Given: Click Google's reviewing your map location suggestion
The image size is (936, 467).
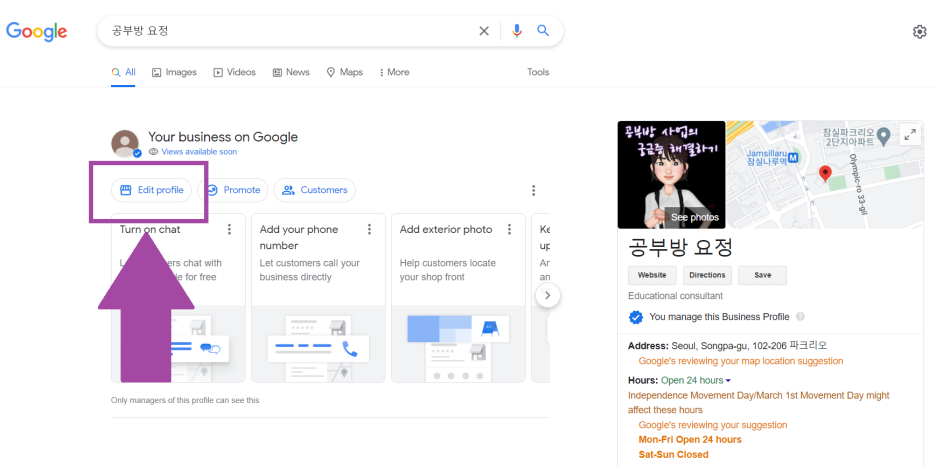Looking at the screenshot, I should point(741,361).
